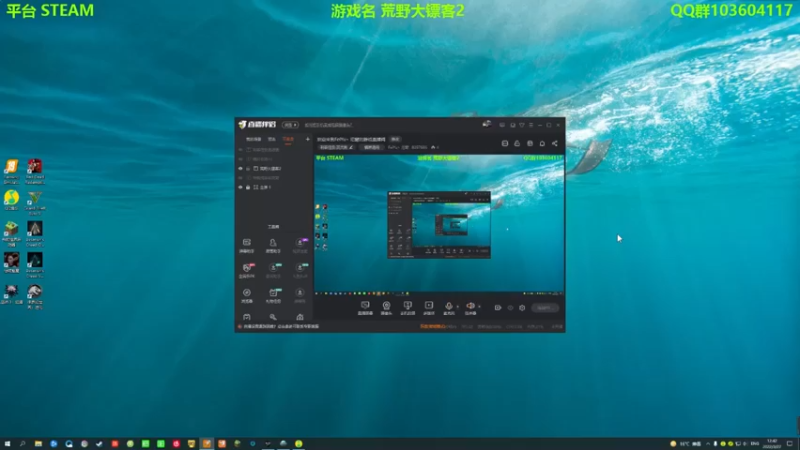
Task: Click the record video camera icon
Action: tap(497, 308)
